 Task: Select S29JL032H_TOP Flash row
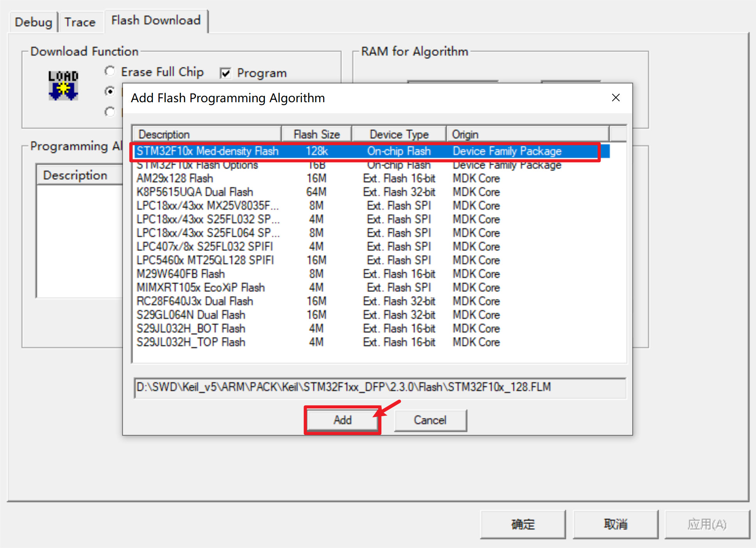(191, 342)
